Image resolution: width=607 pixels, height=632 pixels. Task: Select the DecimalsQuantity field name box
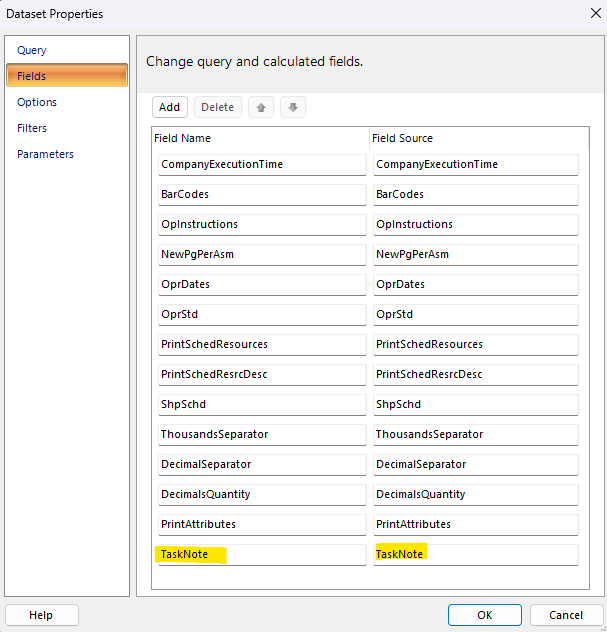click(x=261, y=494)
